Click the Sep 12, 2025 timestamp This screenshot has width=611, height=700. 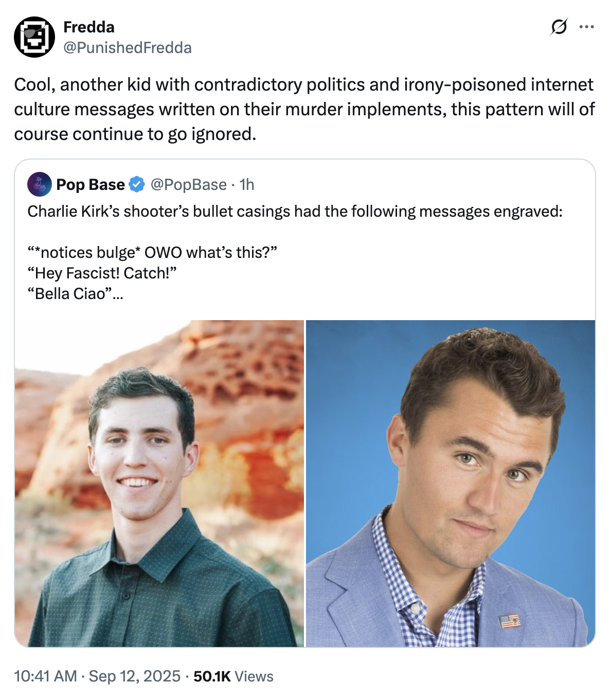tap(133, 676)
